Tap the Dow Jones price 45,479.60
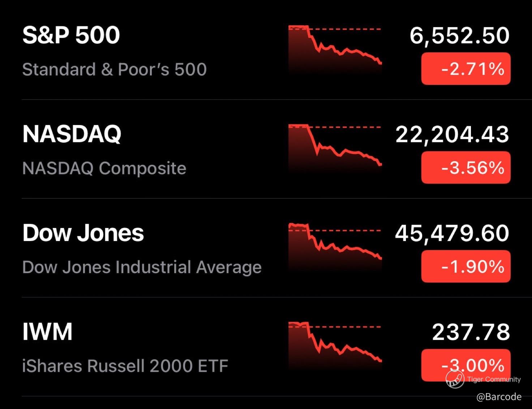The width and height of the screenshot is (532, 409). (452, 233)
